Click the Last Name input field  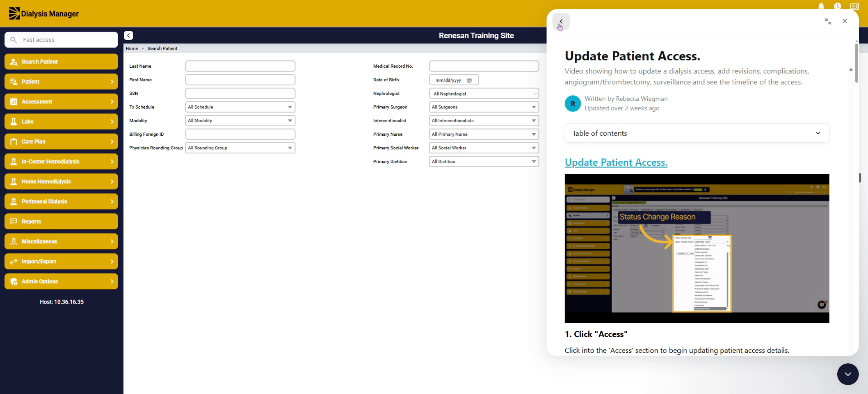(240, 66)
